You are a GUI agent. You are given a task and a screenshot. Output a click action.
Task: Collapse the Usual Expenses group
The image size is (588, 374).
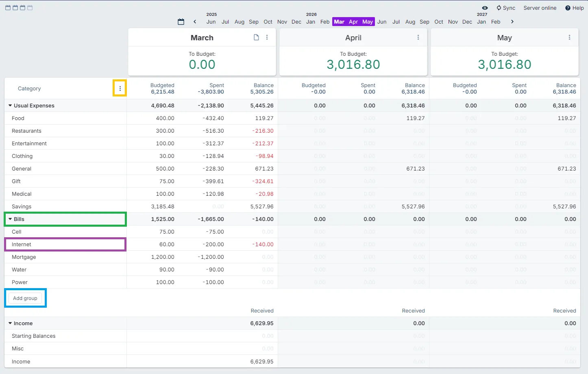[10, 105]
